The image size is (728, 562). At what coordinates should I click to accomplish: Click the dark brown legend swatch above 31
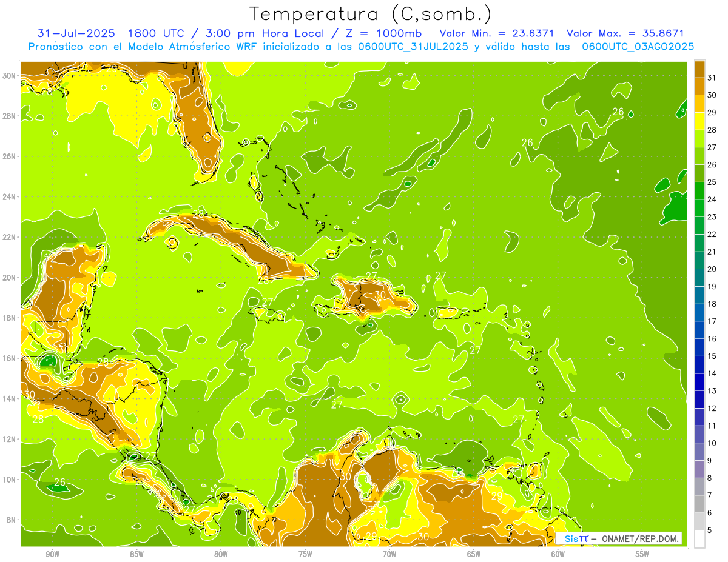click(x=699, y=69)
